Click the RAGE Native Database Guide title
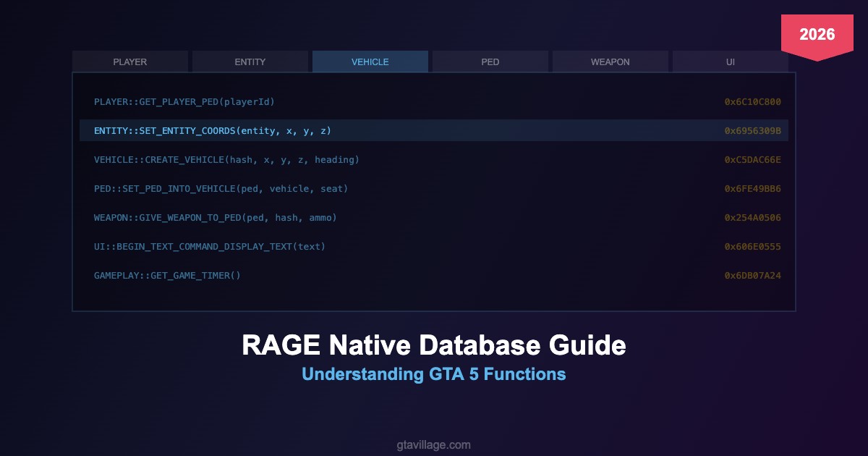Image resolution: width=868 pixels, height=456 pixels. [x=434, y=346]
